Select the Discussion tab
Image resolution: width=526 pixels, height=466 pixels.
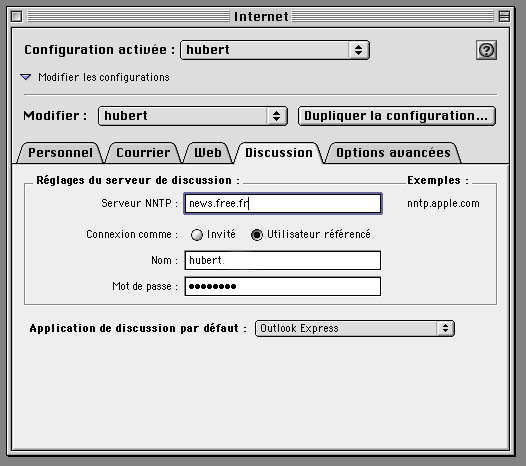coord(279,153)
